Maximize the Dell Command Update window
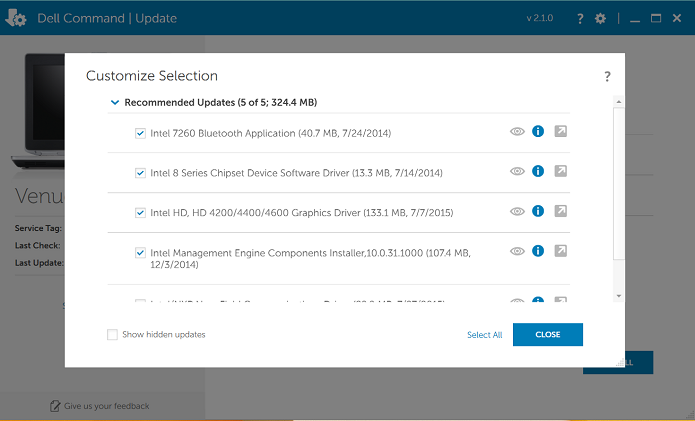Viewport: 695px width, 421px height. tap(656, 18)
